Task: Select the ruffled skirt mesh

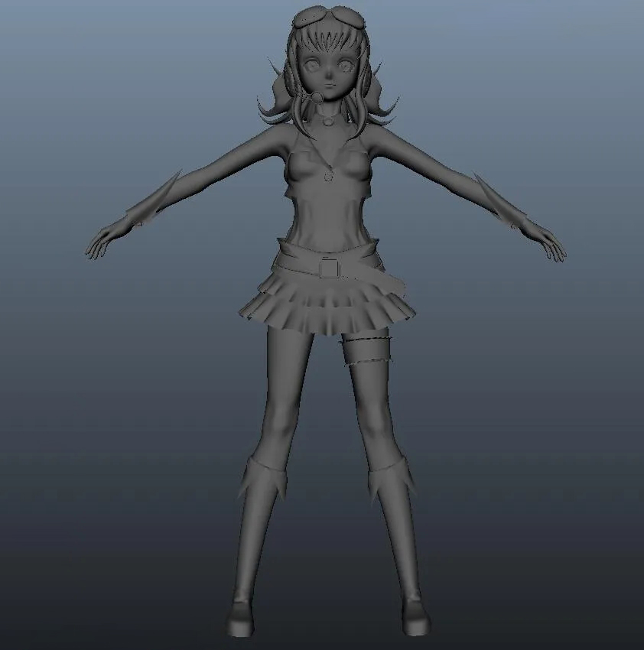Action: [327, 304]
